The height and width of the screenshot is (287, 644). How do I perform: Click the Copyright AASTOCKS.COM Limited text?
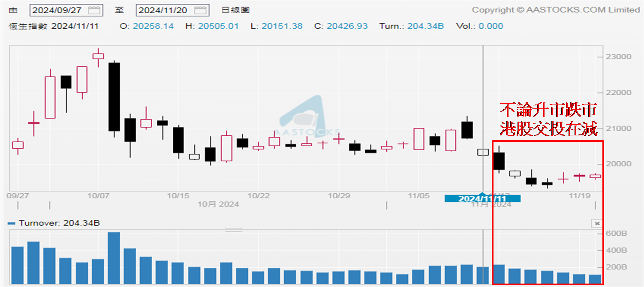[555, 10]
